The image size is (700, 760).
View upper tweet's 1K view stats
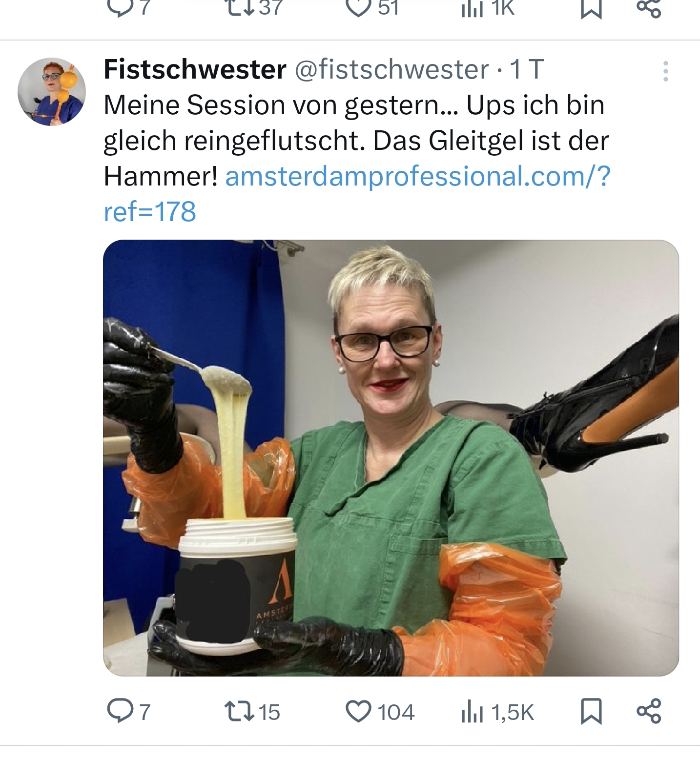click(x=488, y=8)
